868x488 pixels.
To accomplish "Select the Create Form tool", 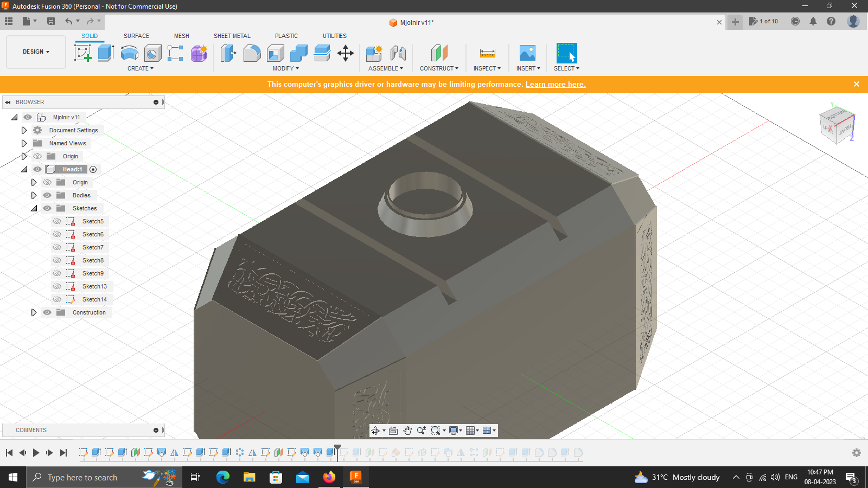I will [x=199, y=53].
